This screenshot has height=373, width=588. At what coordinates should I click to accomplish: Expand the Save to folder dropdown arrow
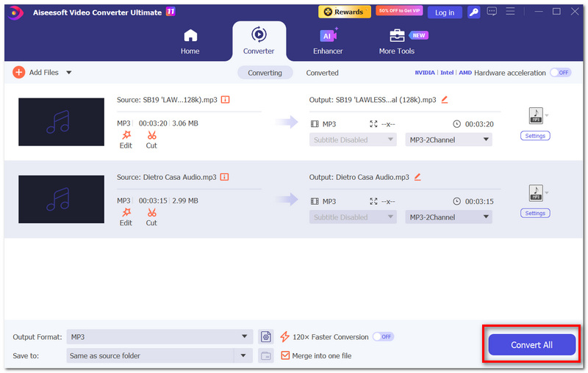(243, 356)
